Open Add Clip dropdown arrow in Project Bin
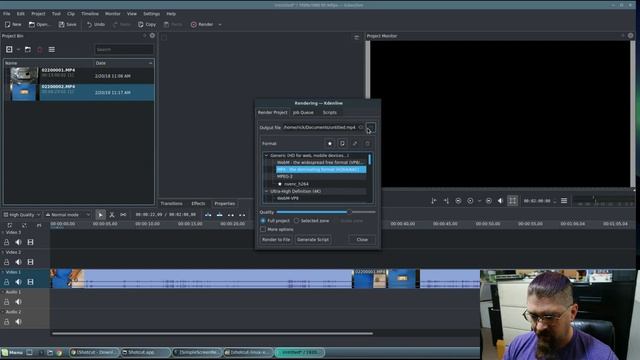This screenshot has width=640, height=360. click(x=18, y=50)
